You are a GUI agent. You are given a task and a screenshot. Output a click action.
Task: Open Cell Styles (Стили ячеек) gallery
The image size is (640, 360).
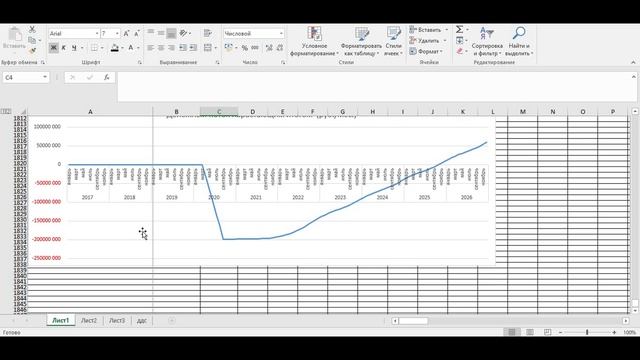[393, 41]
